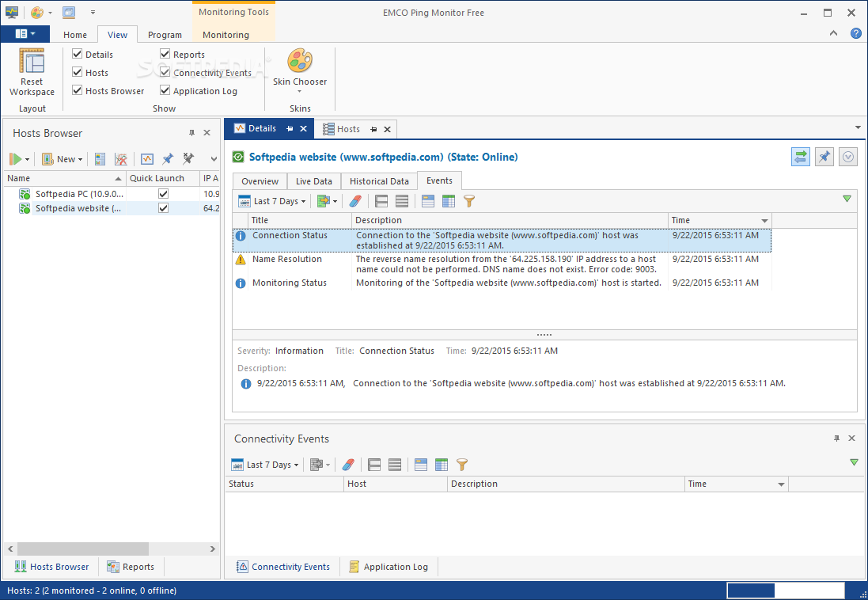This screenshot has width=868, height=600.
Task: Toggle Quick Launch for Softpedia website
Action: pos(163,208)
